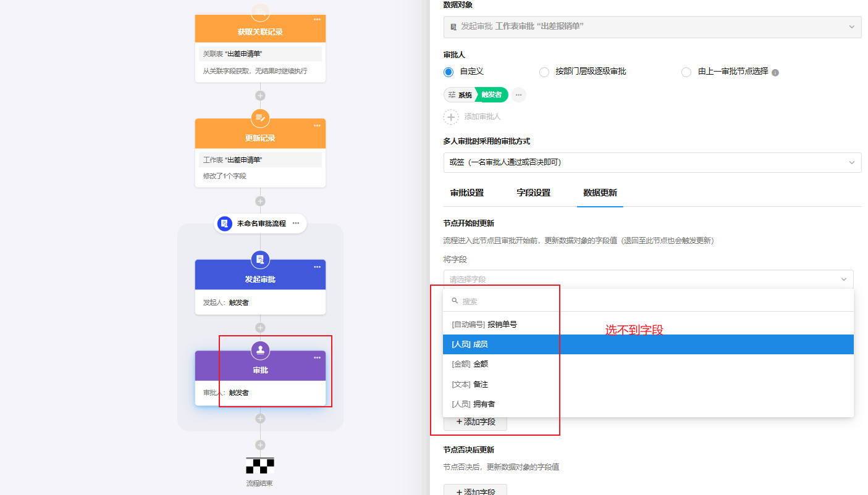
Task: Click 审批人：触发者 in the 审批 node
Action: tap(226, 393)
